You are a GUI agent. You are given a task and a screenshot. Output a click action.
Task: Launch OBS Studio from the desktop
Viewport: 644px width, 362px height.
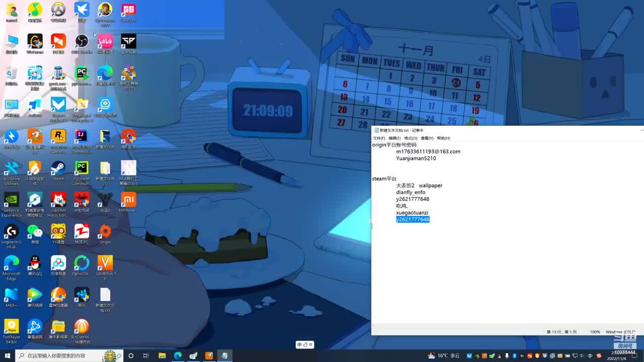pos(82,44)
